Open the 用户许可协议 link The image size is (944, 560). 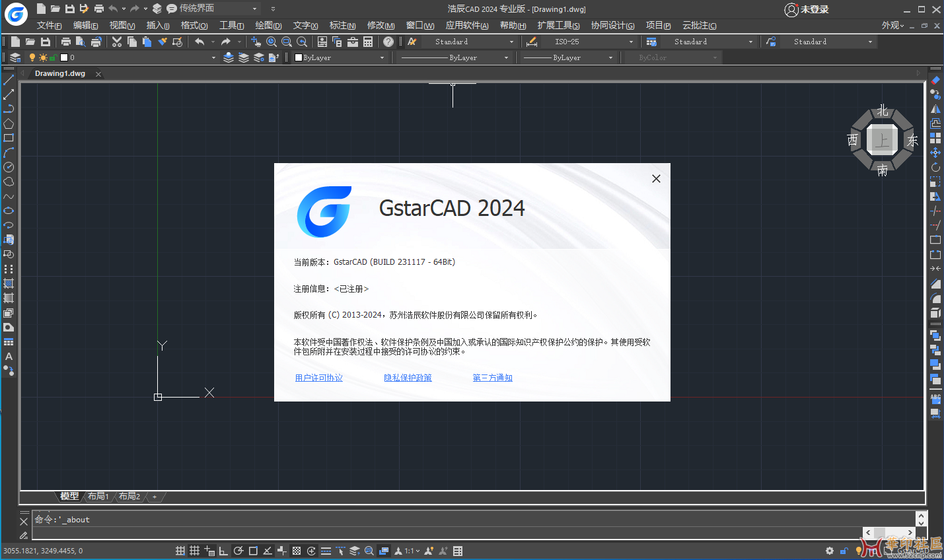click(318, 378)
